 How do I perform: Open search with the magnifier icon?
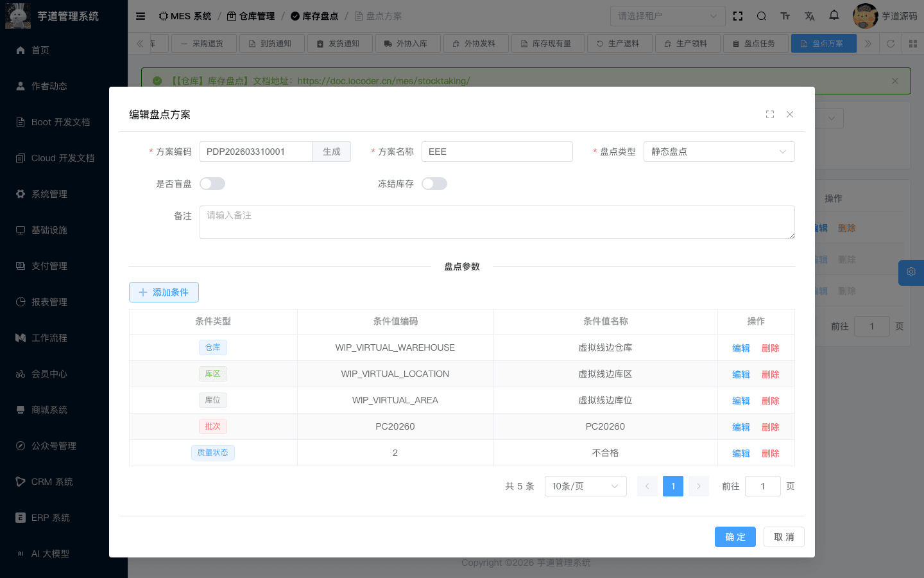(762, 16)
